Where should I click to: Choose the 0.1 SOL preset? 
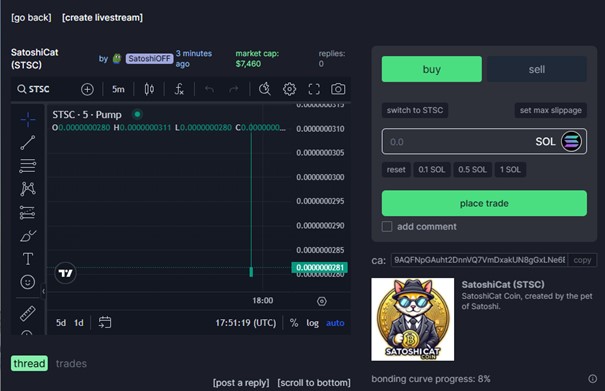tap(432, 170)
